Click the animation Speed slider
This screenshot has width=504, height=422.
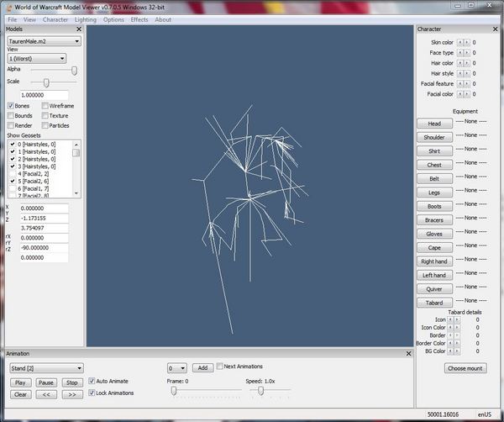261,391
